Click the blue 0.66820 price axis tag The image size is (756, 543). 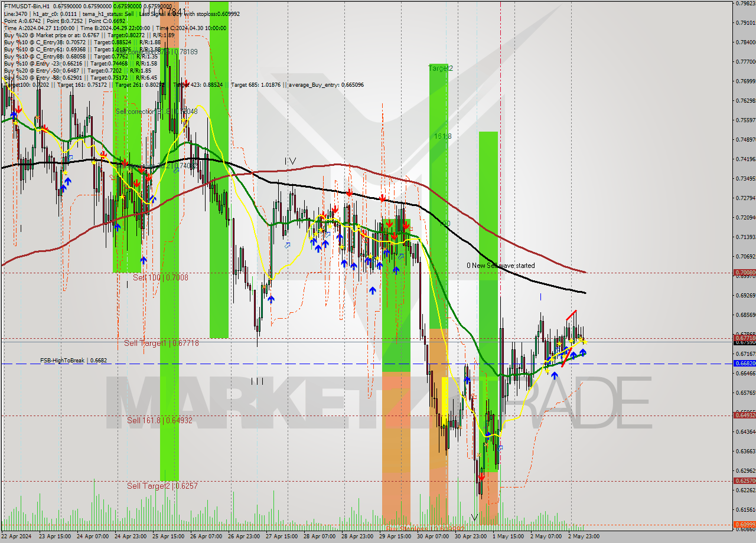click(x=744, y=364)
